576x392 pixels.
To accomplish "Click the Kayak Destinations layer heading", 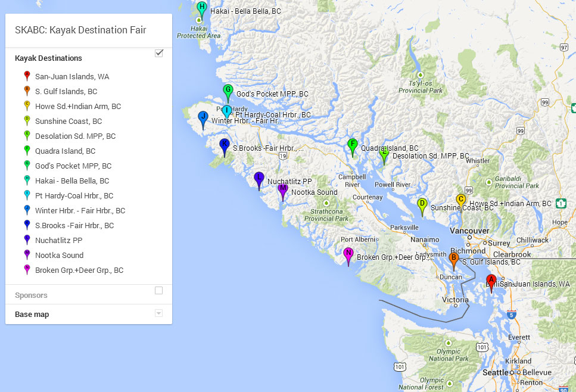I will click(x=48, y=58).
